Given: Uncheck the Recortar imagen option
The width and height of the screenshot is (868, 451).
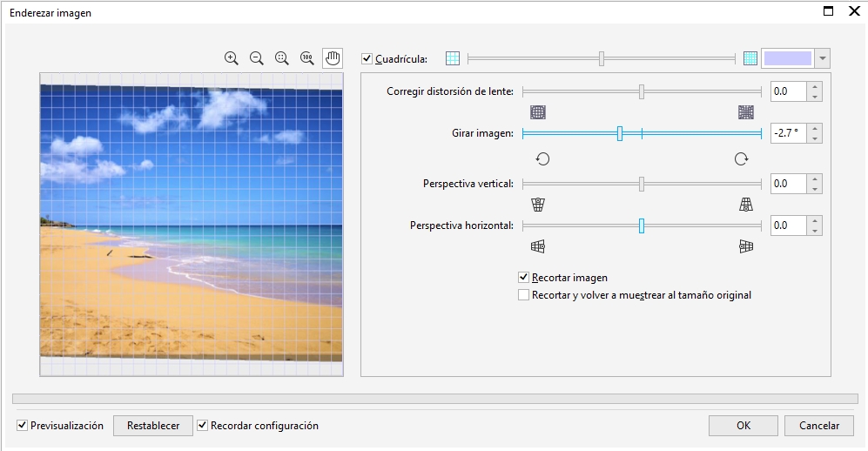Looking at the screenshot, I should tap(523, 278).
